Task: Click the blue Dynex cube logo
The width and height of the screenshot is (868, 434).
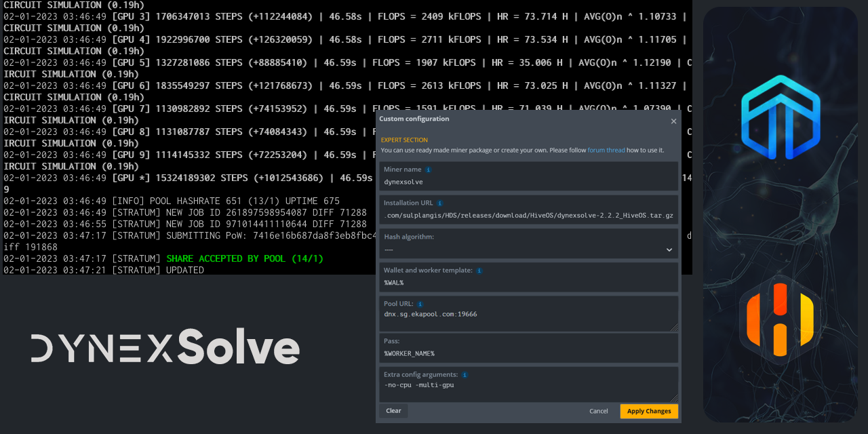Action: point(780,117)
